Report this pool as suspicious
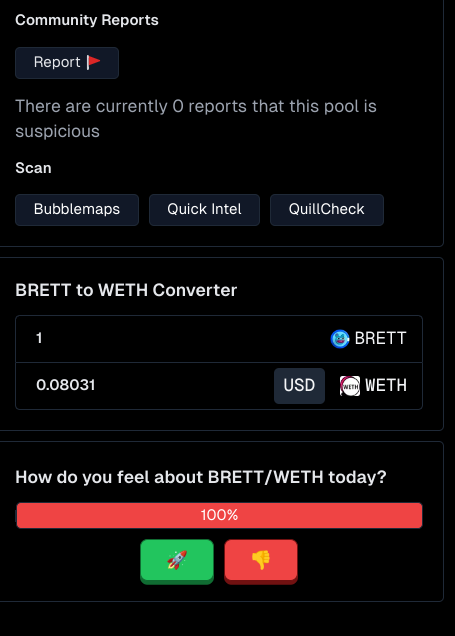Image resolution: width=455 pixels, height=636 pixels. (67, 63)
